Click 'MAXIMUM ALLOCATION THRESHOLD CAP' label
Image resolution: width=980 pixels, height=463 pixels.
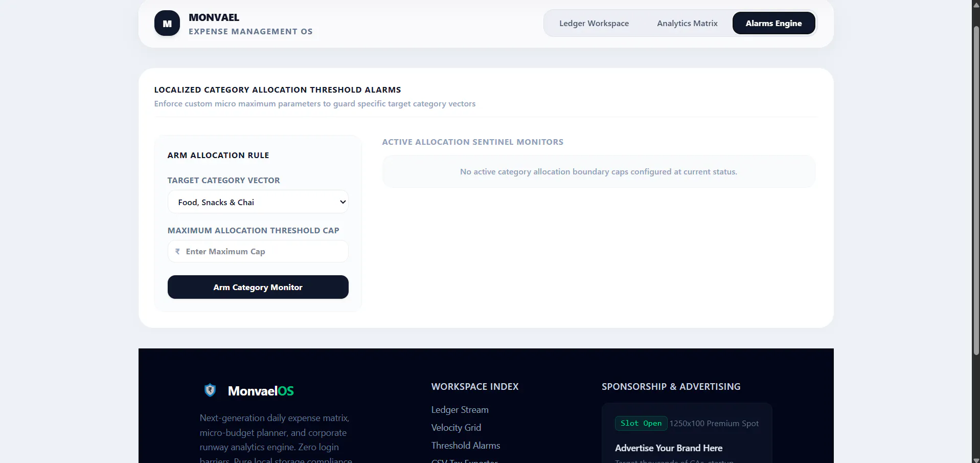coord(254,231)
